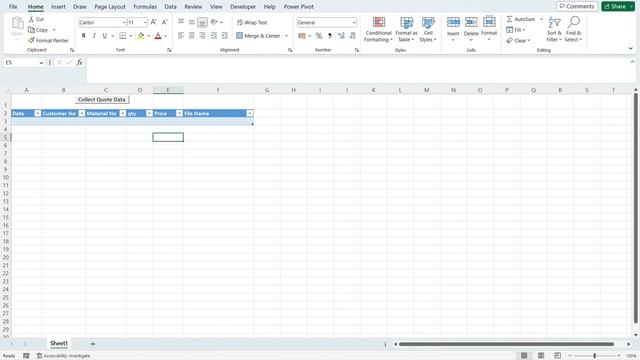Apply cell borders icon
The width and height of the screenshot is (640, 360).
(122, 36)
